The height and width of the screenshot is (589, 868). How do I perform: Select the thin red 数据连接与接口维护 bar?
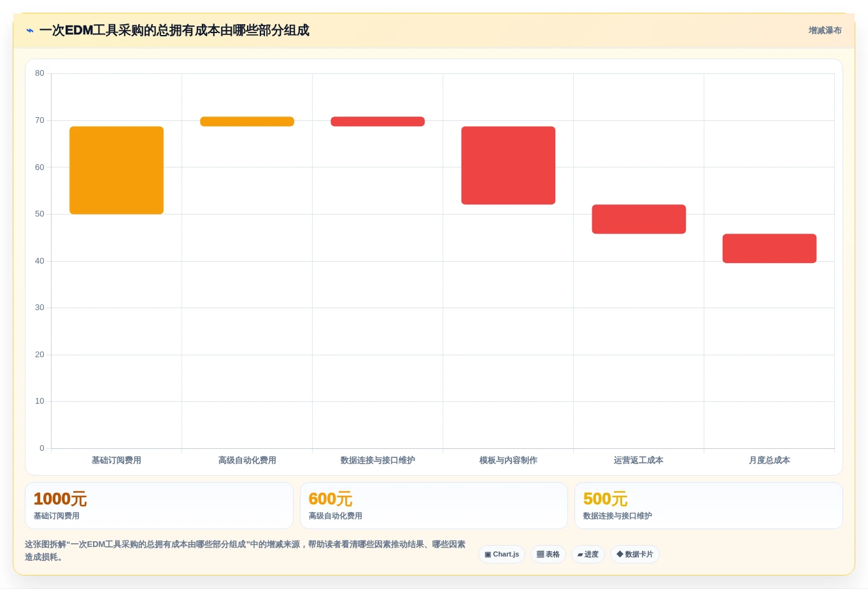point(378,121)
